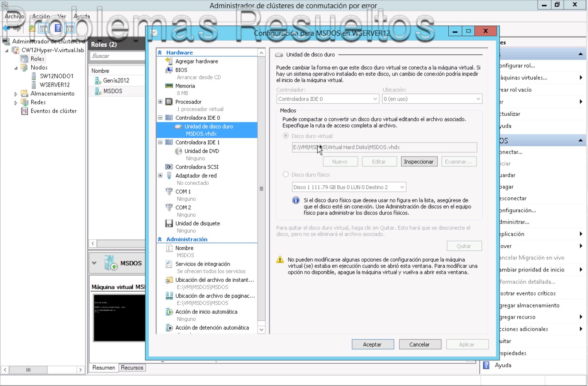Select the MSDOS role row

click(x=117, y=91)
